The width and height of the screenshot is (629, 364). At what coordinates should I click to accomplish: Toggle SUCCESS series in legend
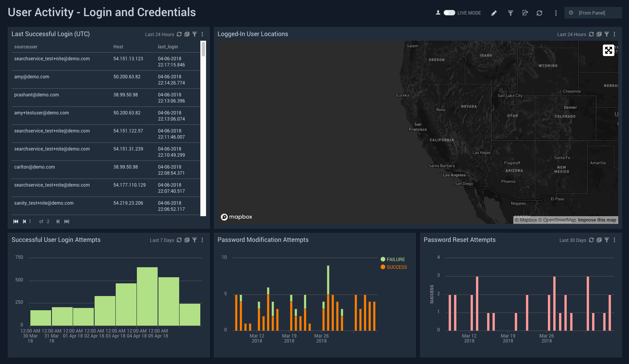point(396,267)
